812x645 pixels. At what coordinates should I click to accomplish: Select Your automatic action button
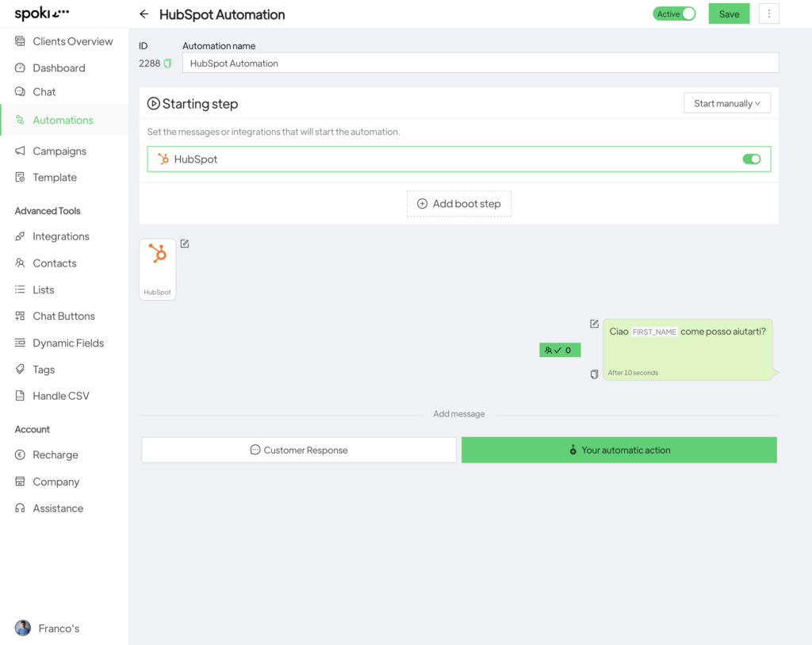(x=619, y=450)
